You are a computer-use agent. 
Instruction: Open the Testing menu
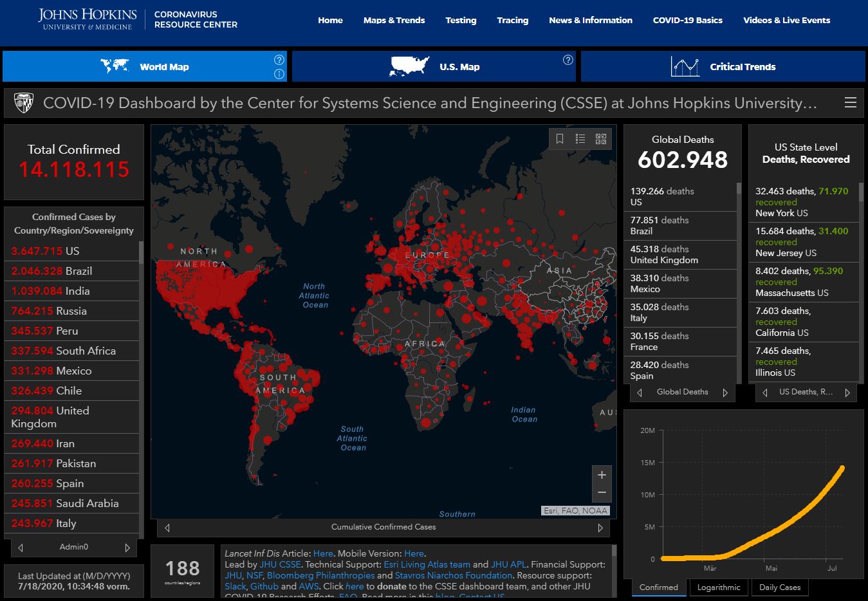[x=461, y=20]
